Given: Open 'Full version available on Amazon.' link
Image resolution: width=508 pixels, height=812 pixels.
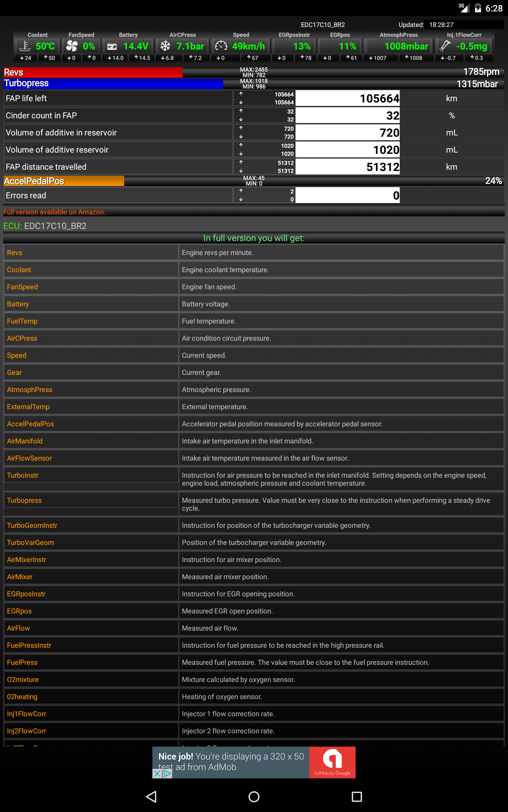Looking at the screenshot, I should click(54, 212).
